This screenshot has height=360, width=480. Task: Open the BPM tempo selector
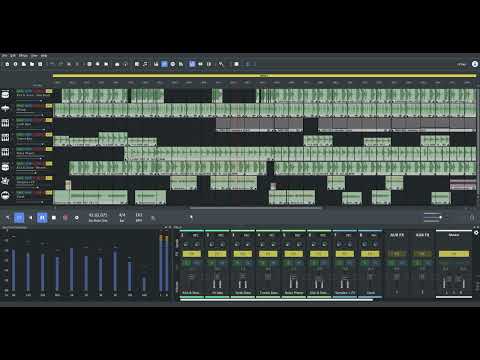coord(139,218)
